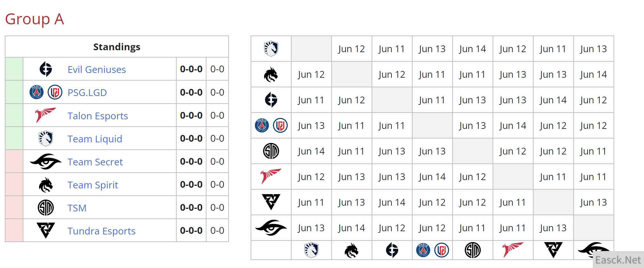Select Team Spirit dragon logo in crosstable's left column
Image resolution: width=644 pixels, height=268 pixels.
click(271, 75)
